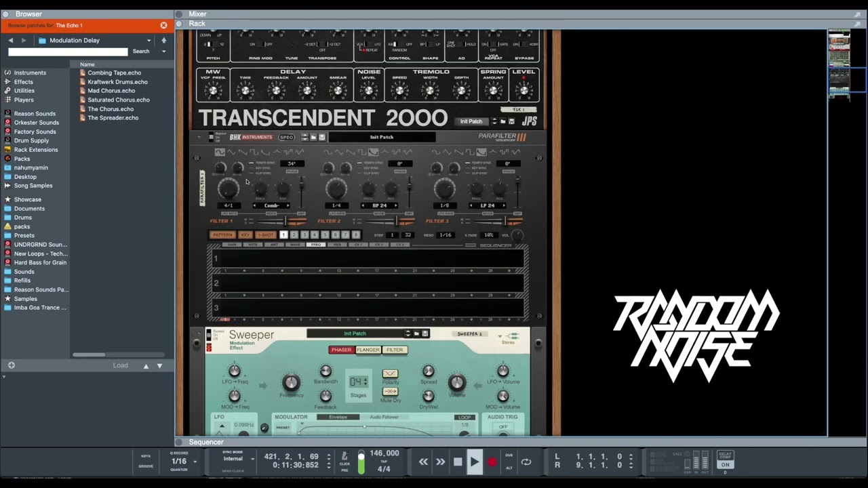Browse Parafilter patches with folder icon
The width and height of the screenshot is (868, 488).
tap(313, 137)
